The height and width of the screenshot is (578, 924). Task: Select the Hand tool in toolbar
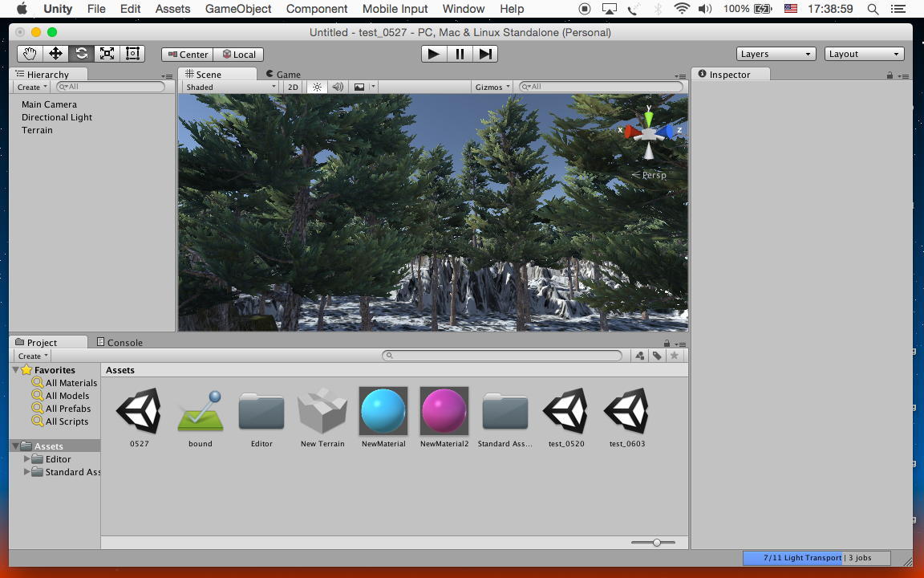coord(30,54)
